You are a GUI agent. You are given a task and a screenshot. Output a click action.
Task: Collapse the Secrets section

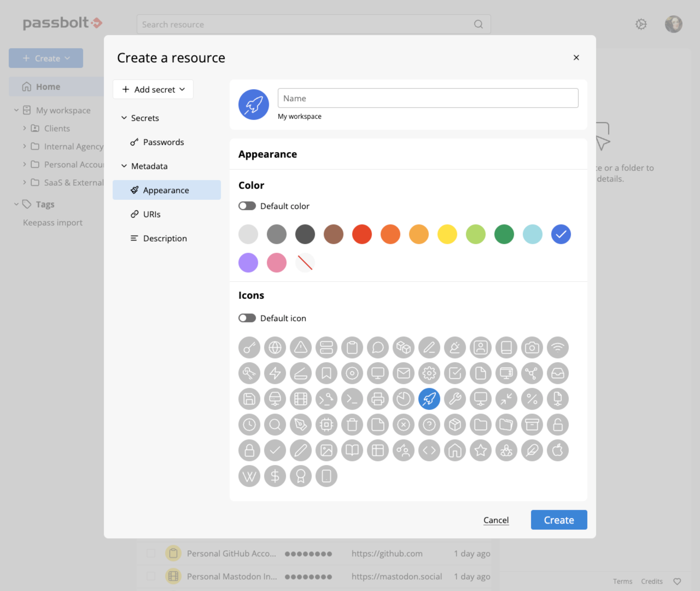124,118
